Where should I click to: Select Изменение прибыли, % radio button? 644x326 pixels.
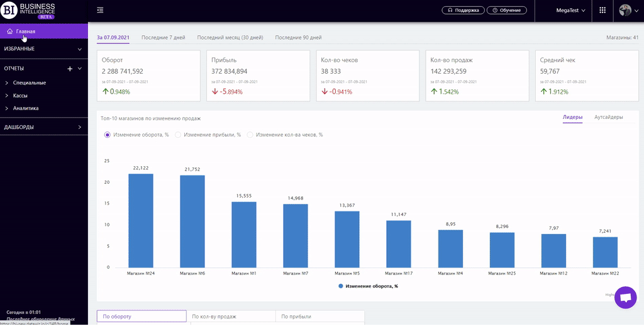tap(178, 135)
